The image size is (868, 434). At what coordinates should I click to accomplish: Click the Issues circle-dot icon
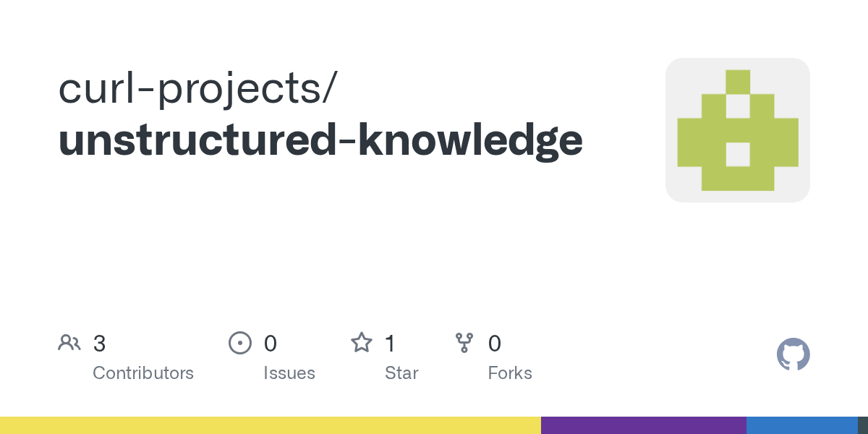pyautogui.click(x=239, y=343)
